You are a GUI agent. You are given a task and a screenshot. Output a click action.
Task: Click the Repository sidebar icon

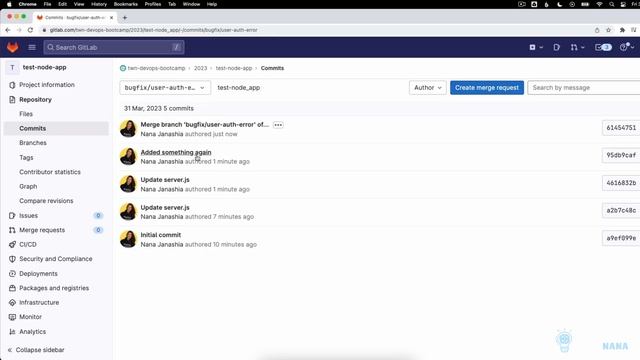pos(12,100)
